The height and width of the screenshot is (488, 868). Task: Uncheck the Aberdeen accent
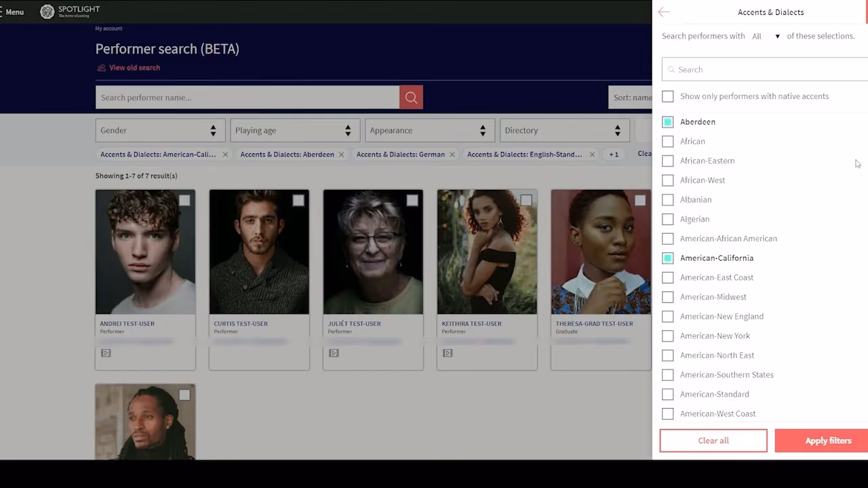pyautogui.click(x=668, y=122)
